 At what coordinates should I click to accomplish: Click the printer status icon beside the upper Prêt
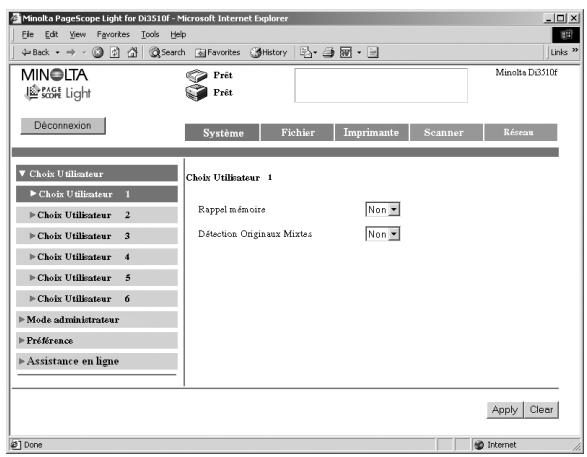coord(196,76)
